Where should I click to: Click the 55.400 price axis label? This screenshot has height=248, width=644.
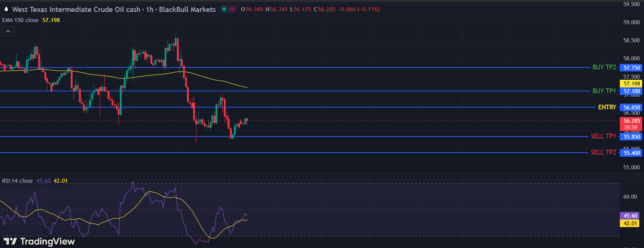631,153
